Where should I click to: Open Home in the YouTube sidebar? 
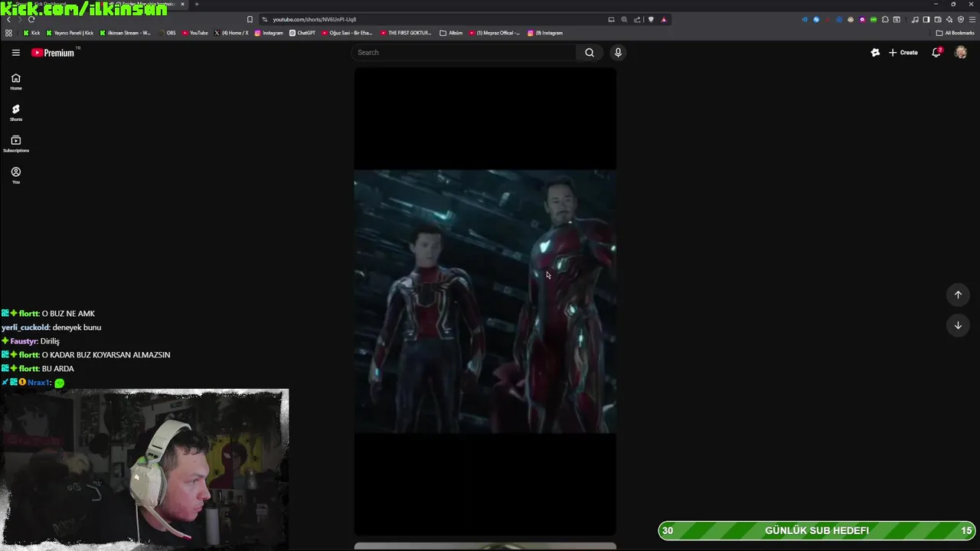click(x=16, y=82)
